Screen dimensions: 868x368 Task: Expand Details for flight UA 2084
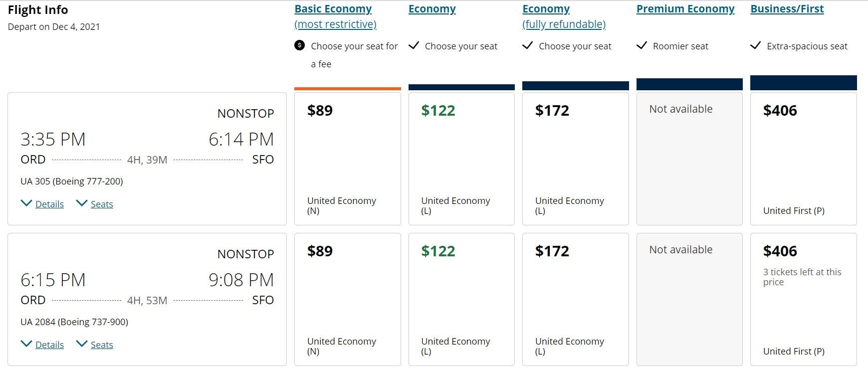49,345
